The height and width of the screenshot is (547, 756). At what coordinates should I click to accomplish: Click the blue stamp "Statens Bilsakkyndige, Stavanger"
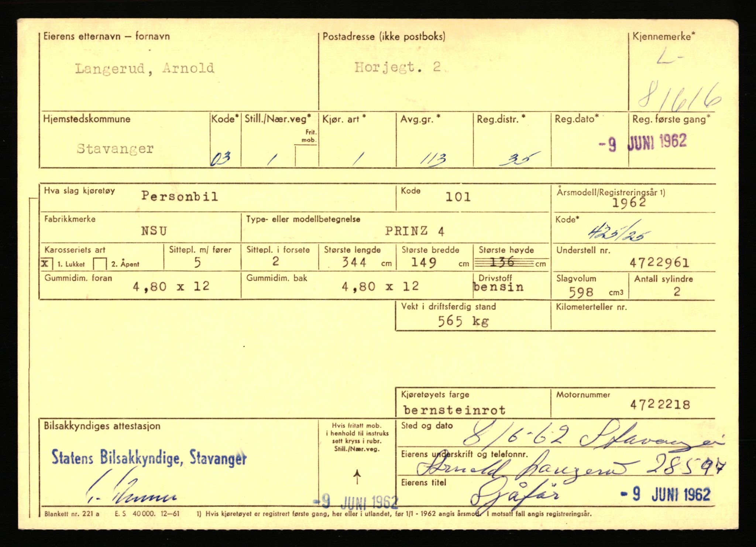tap(149, 458)
